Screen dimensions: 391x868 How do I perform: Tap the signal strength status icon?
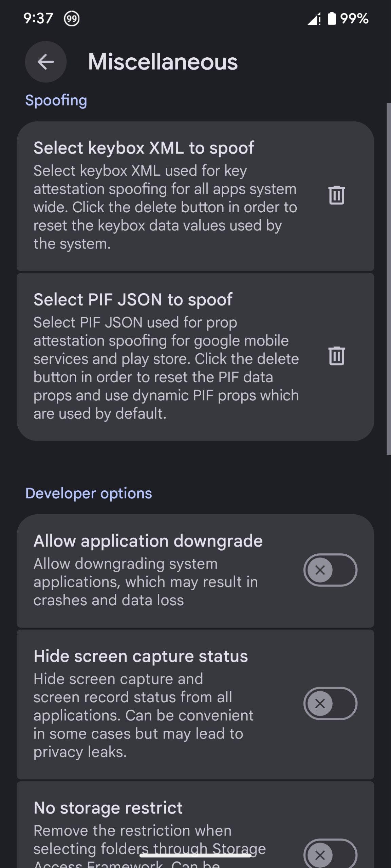[x=314, y=19]
